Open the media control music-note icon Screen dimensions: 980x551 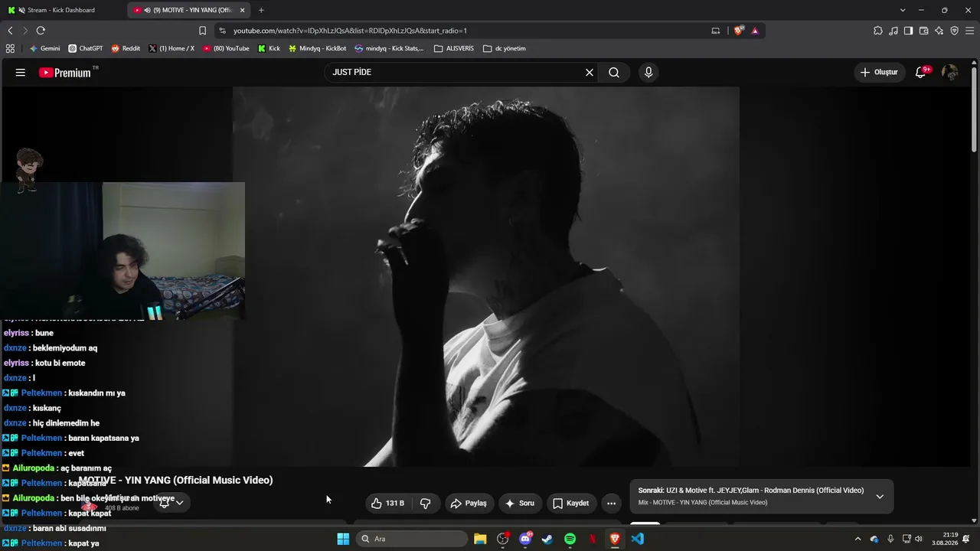(x=893, y=31)
